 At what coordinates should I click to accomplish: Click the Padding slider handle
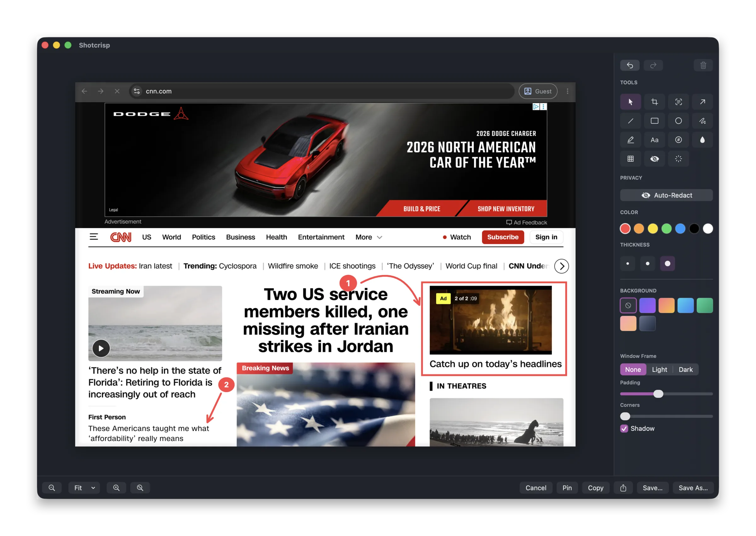point(658,394)
